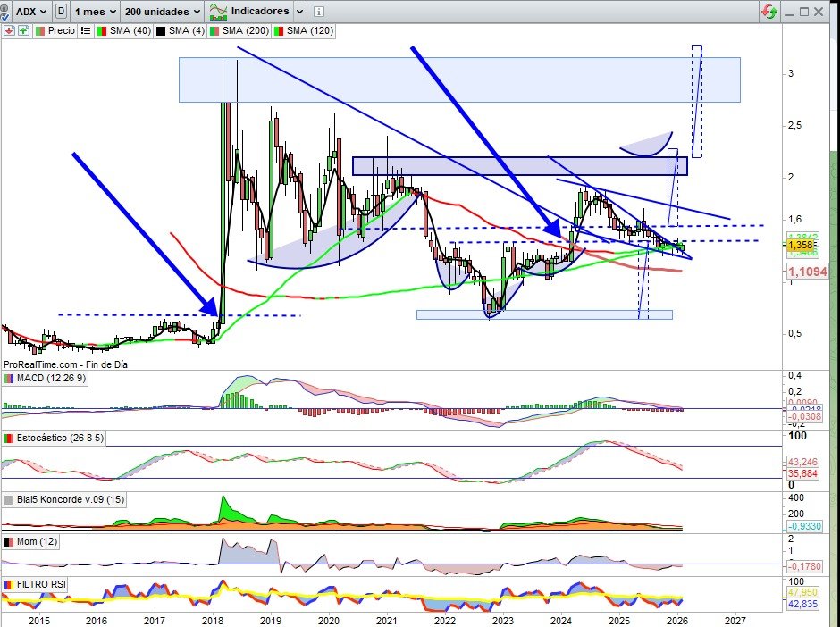Click the 2020 label on time axis
Screen dimensions: 840x627
328,621
